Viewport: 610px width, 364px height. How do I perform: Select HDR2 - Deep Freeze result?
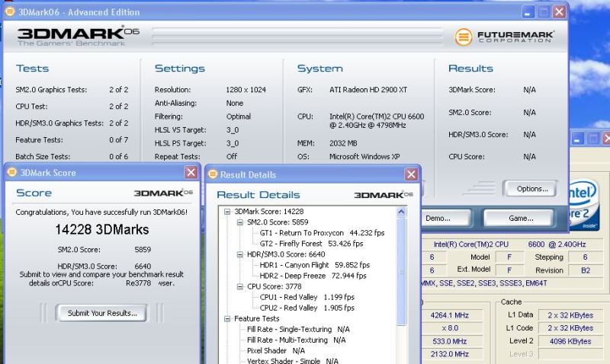point(313,276)
